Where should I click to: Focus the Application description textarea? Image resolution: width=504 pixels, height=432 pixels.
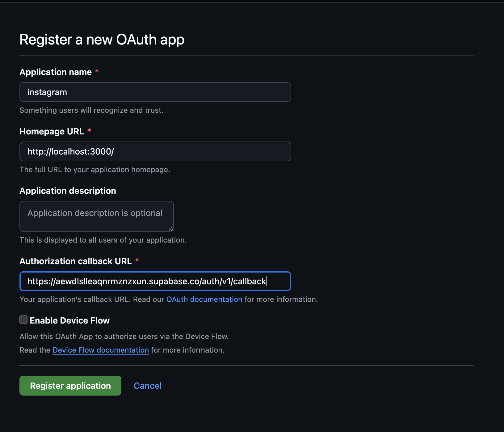96,216
